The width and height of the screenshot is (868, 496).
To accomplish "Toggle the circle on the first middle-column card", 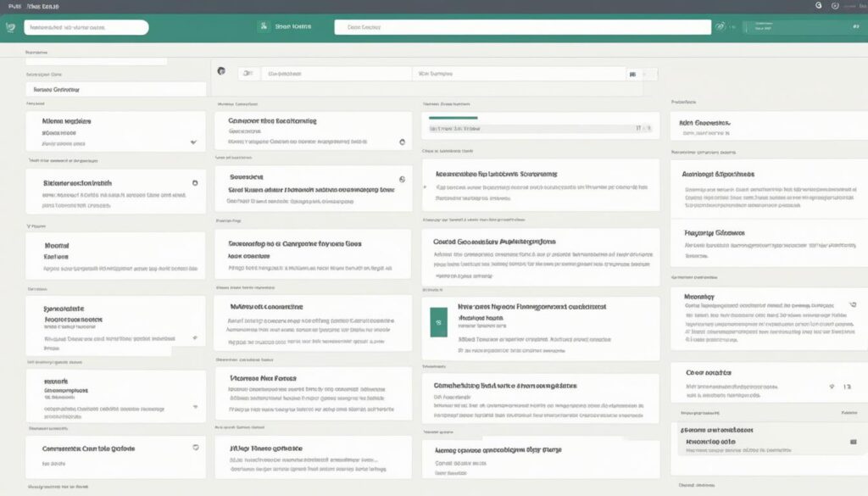I will coord(402,142).
